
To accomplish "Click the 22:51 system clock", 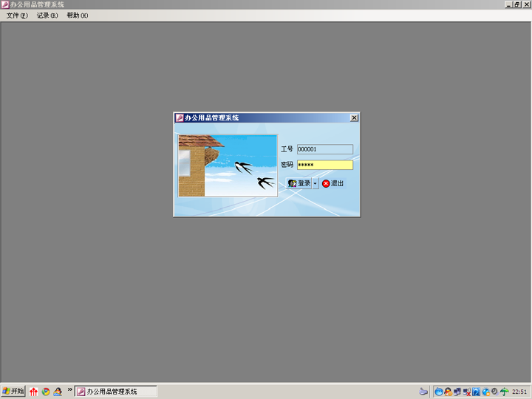I will coord(519,392).
